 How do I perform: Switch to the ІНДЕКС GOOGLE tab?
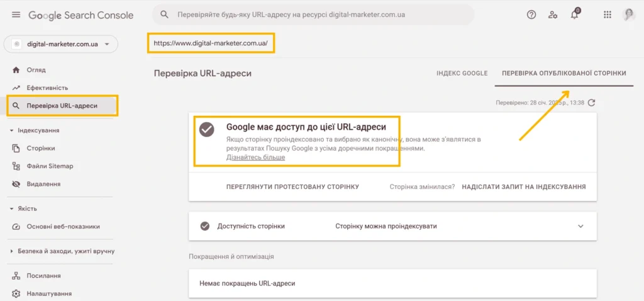(x=462, y=73)
